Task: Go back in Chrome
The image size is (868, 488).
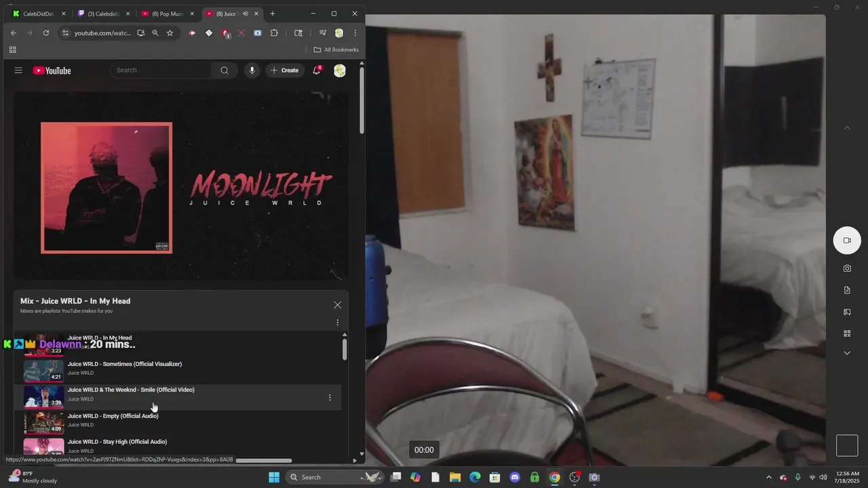Action: pos(14,33)
